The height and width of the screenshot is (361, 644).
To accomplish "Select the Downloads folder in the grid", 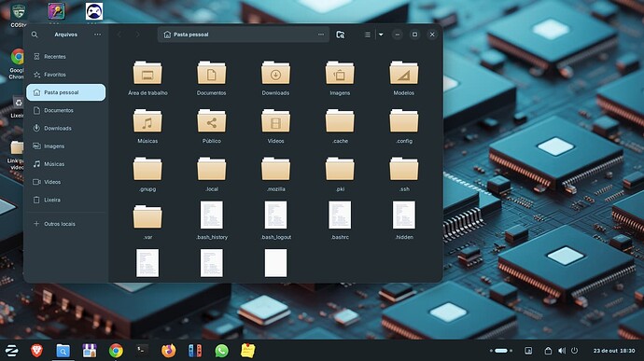I will click(x=275, y=78).
